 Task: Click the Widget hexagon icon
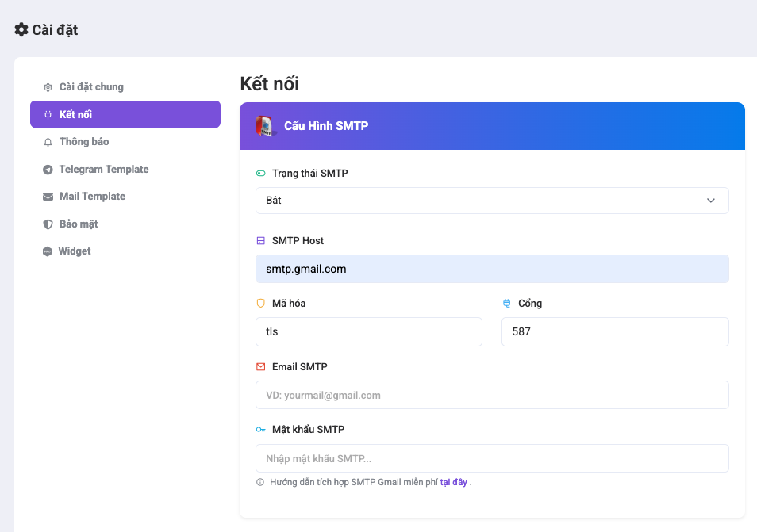(48, 251)
